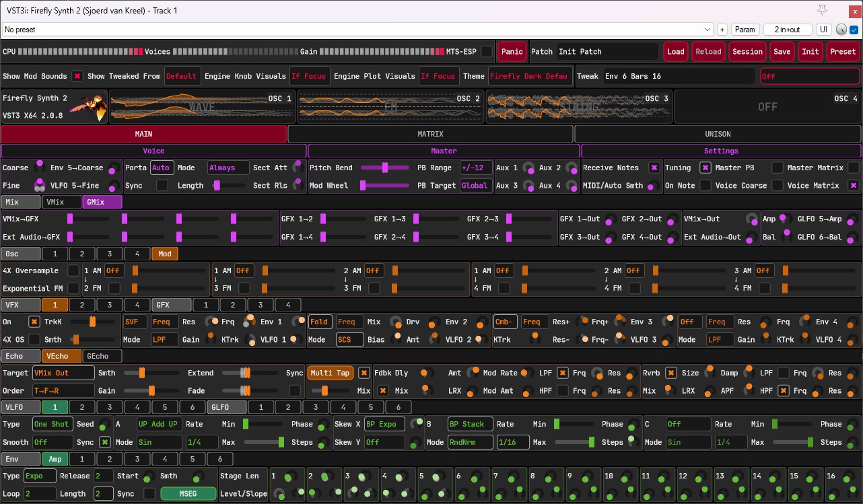The width and height of the screenshot is (863, 504).
Task: Switch to the MATRIX tab
Action: coord(431,134)
